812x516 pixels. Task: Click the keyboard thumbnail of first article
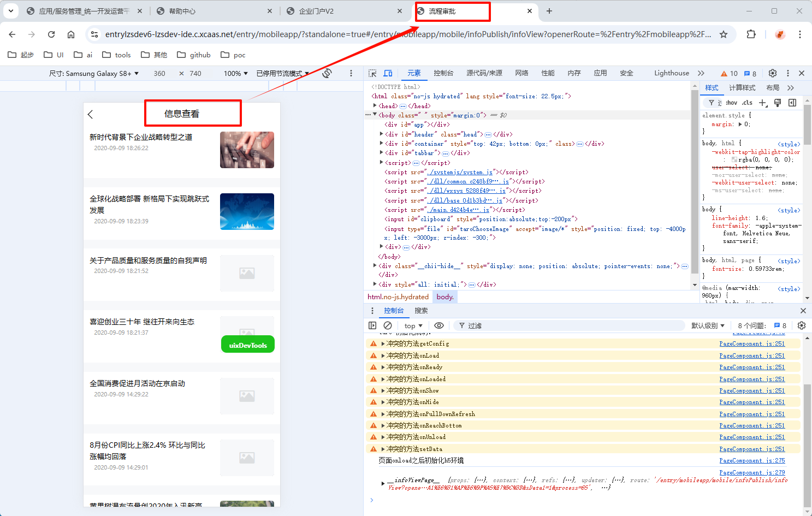pos(247,150)
